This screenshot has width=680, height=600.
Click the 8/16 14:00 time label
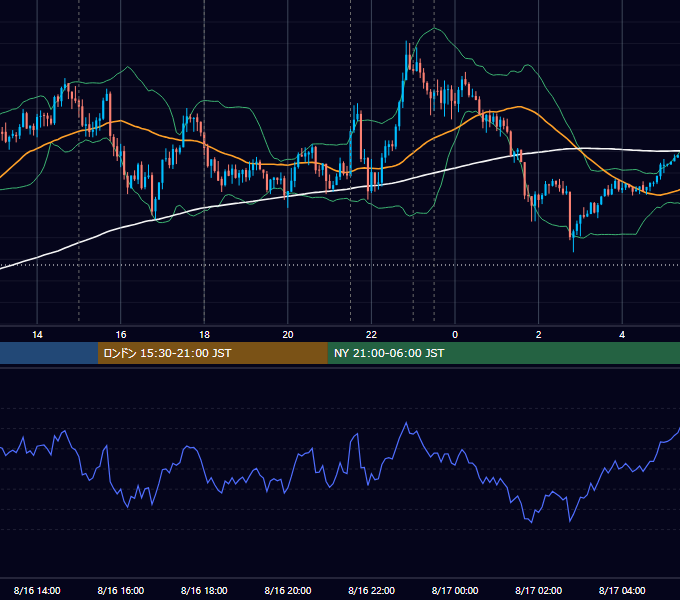pos(37,590)
